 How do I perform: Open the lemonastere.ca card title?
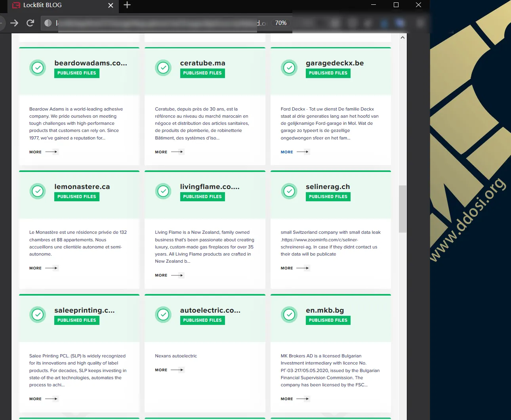[x=82, y=187]
